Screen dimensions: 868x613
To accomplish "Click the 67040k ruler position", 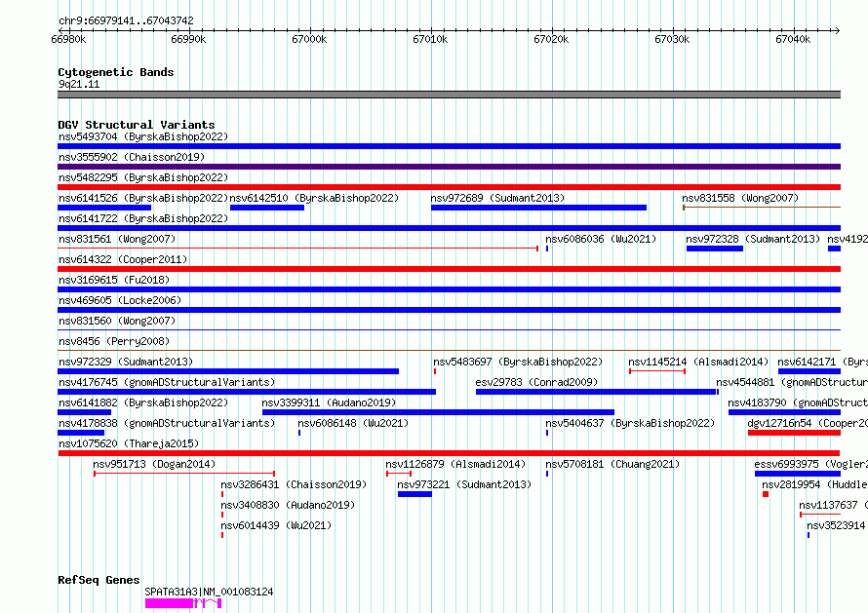I will click(793, 39).
